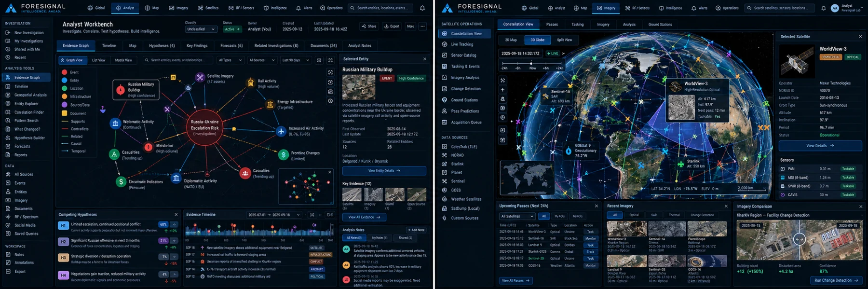Open Saved Queries in the sidebar
The image size is (868, 289).
tap(26, 234)
